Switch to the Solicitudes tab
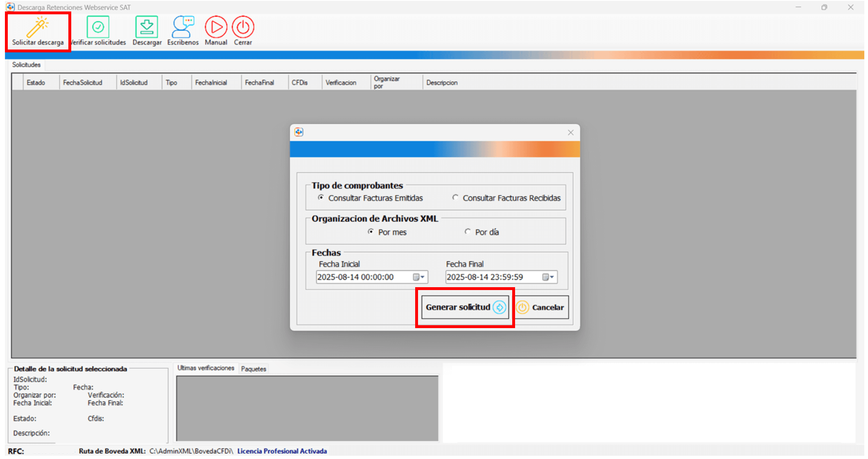Image resolution: width=868 pixels, height=459 pixels. (x=26, y=65)
